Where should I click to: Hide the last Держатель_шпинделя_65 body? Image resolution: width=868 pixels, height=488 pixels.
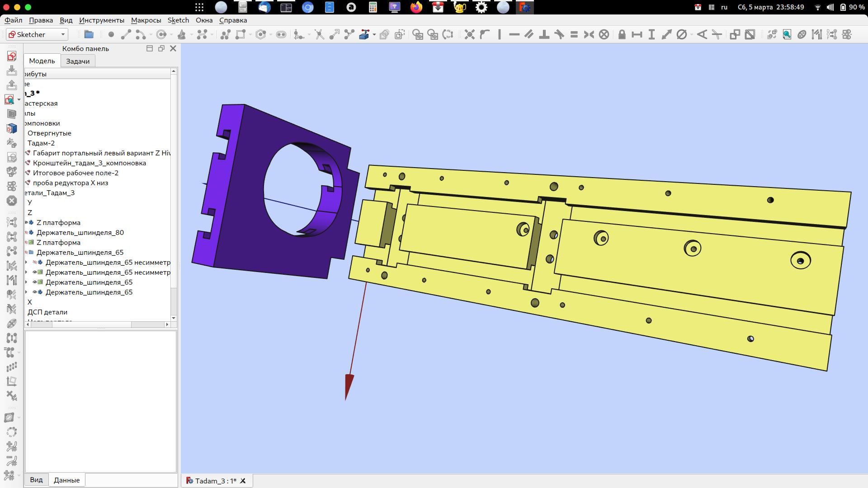pyautogui.click(x=35, y=292)
